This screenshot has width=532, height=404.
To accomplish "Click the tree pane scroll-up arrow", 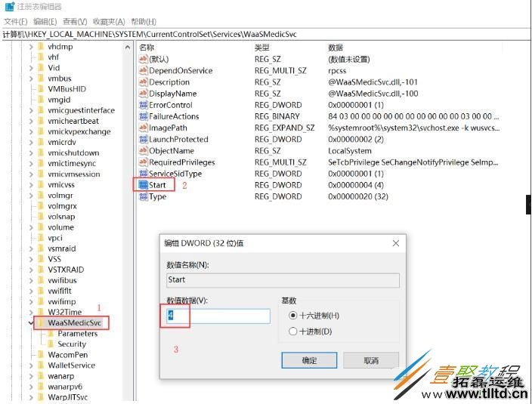I will (128, 47).
